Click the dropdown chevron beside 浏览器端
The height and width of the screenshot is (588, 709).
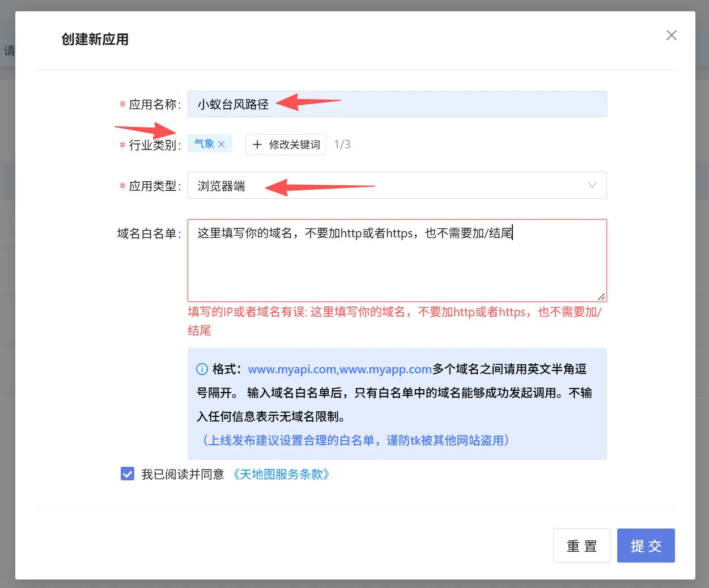click(592, 185)
